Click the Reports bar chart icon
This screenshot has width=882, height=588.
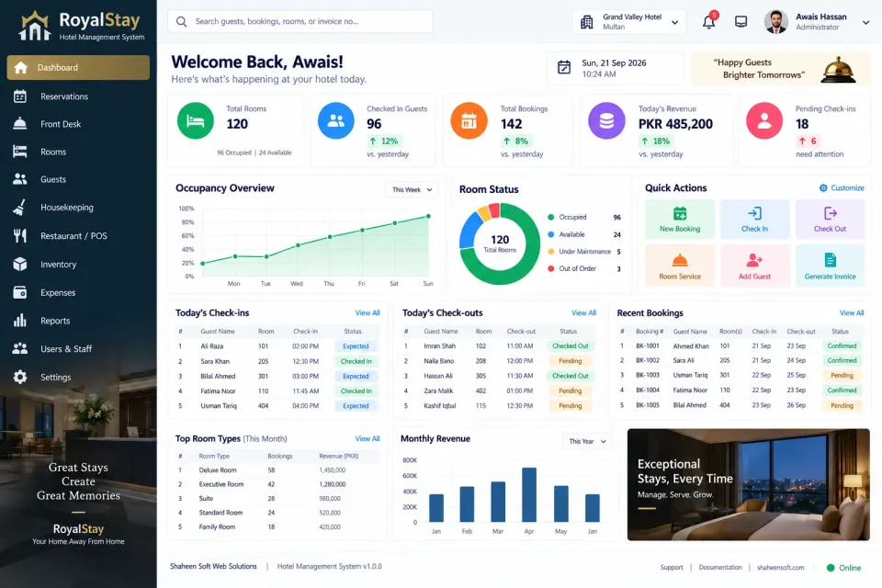(19, 320)
